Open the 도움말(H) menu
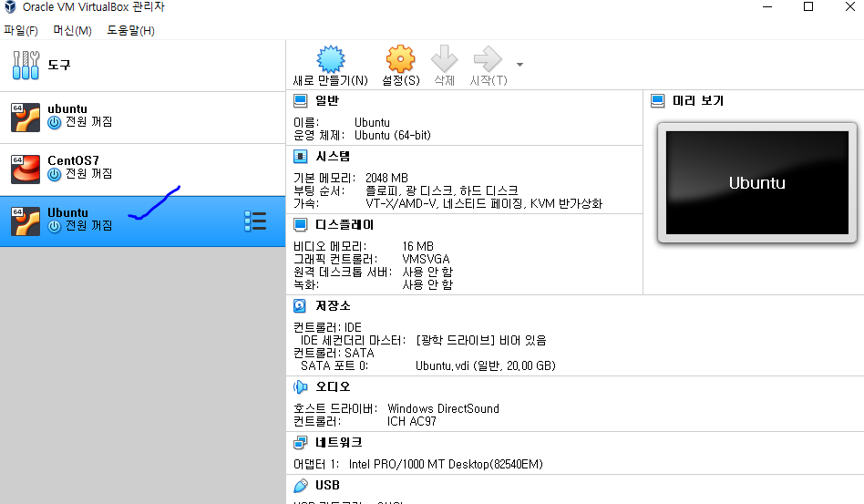The height and width of the screenshot is (504, 864). (x=130, y=30)
